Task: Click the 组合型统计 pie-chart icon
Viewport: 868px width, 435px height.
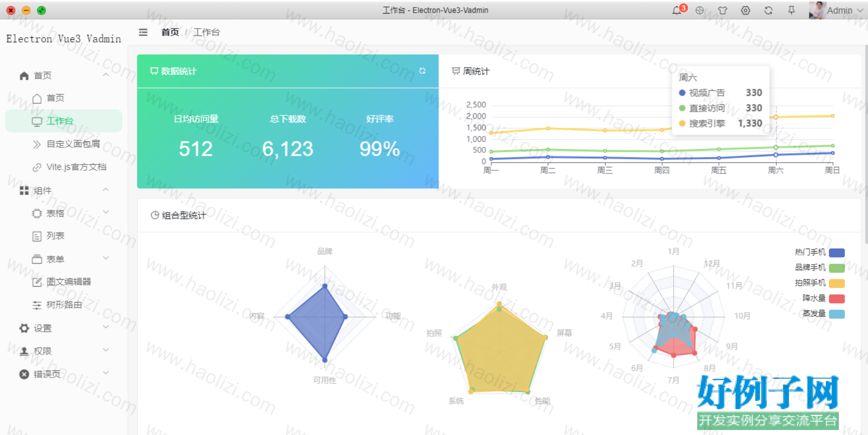Action: (x=155, y=215)
